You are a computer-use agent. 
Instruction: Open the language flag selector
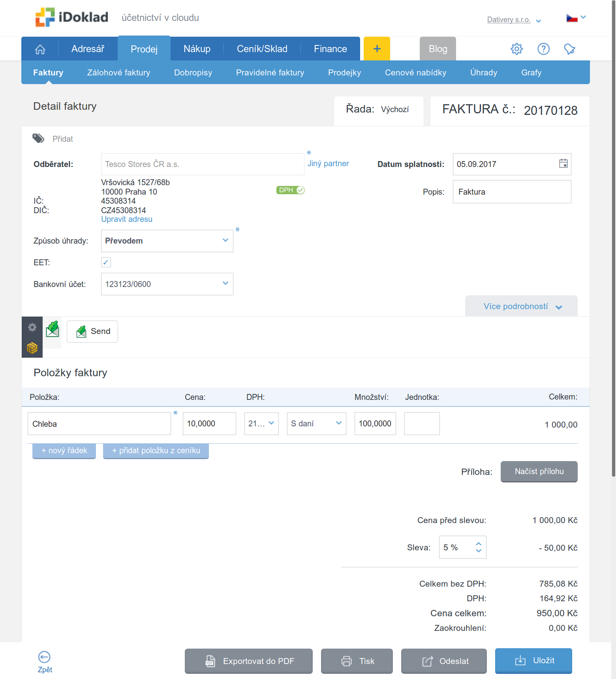click(576, 18)
